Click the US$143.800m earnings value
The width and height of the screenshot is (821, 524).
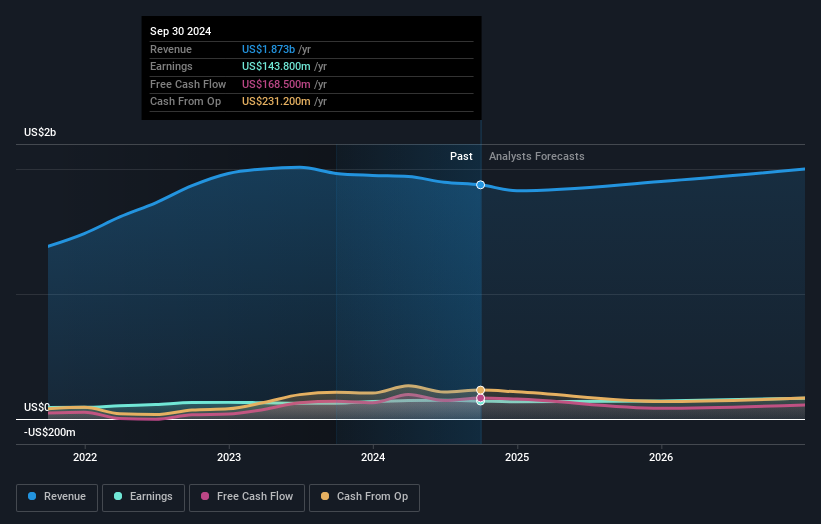coord(276,66)
